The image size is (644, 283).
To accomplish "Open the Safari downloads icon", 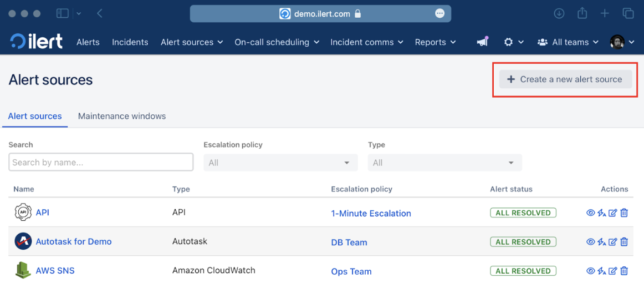I will coord(559,13).
